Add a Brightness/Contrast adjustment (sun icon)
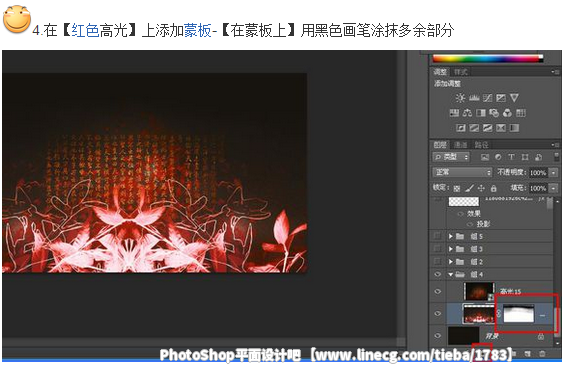The height and width of the screenshot is (374, 568). 460,98
